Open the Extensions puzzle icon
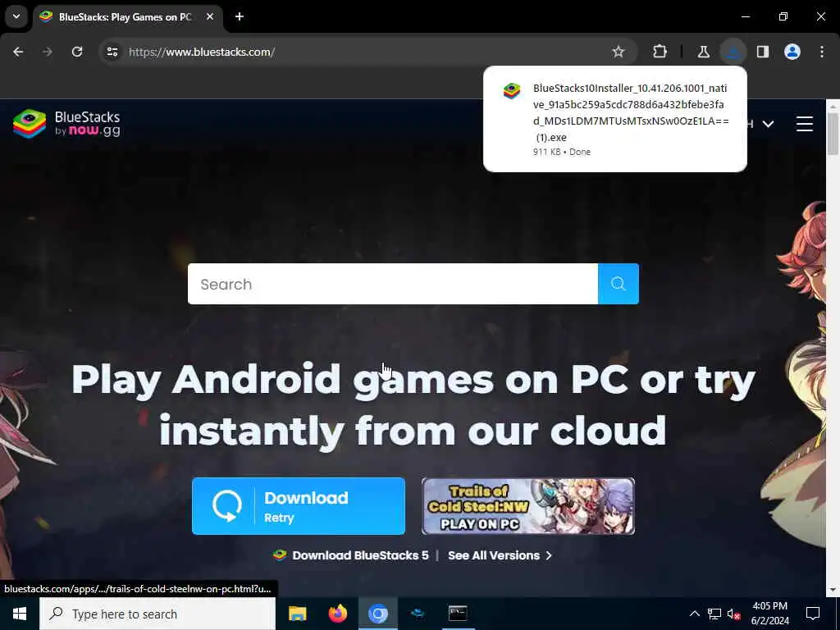Image resolution: width=840 pixels, height=630 pixels. pos(660,52)
